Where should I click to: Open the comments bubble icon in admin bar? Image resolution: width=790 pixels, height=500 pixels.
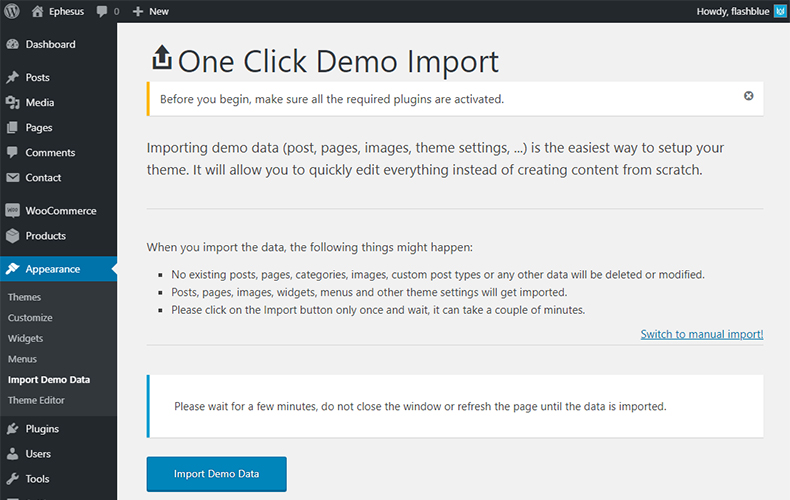[x=102, y=11]
